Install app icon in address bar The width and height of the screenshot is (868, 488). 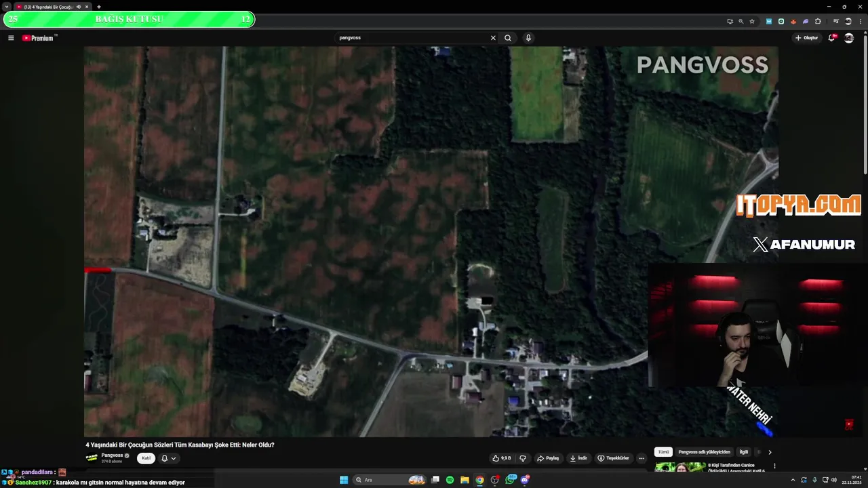tap(730, 21)
